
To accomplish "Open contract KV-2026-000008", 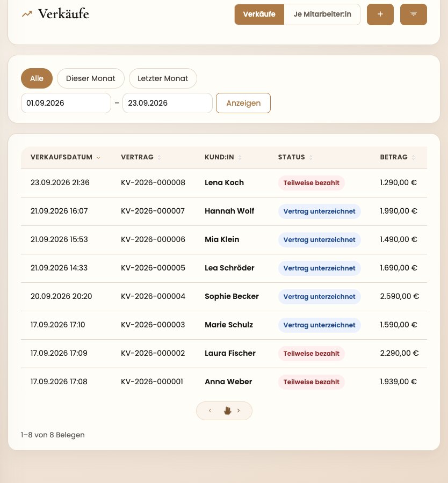I will click(x=153, y=182).
